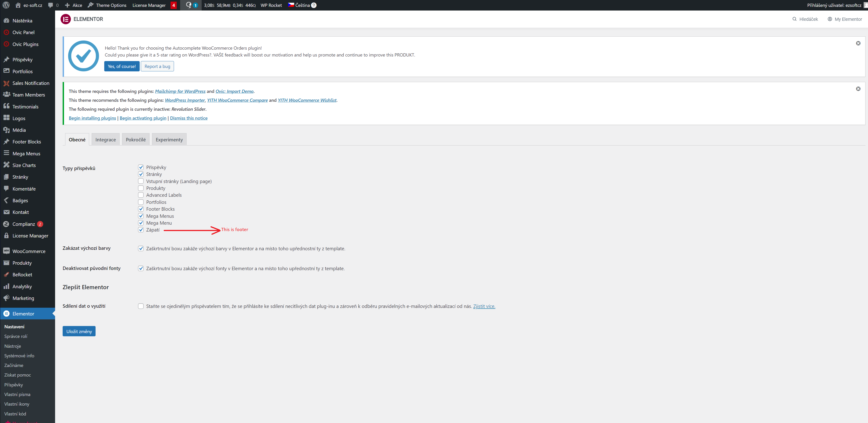Viewport: 868px width, 423px height.
Task: Open Vlastní písma submenu item
Action: 17,394
